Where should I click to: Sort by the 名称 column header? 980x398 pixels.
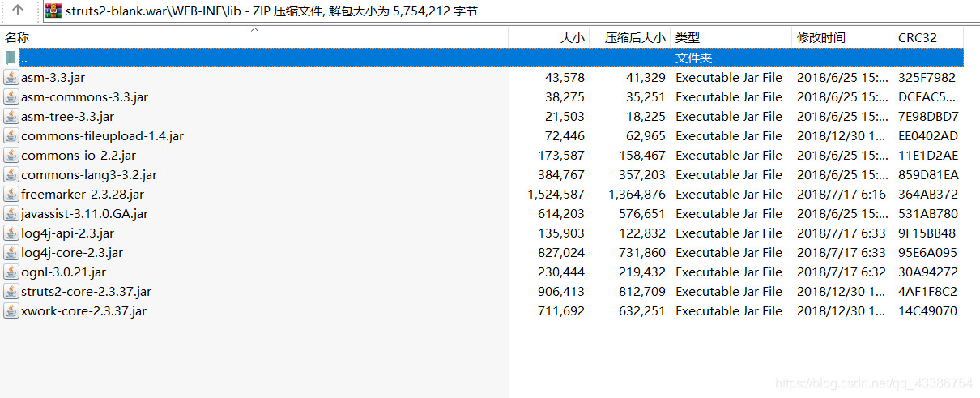point(254,37)
